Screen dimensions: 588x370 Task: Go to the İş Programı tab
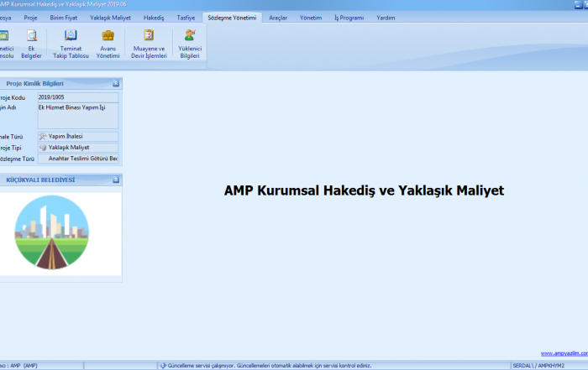click(349, 17)
